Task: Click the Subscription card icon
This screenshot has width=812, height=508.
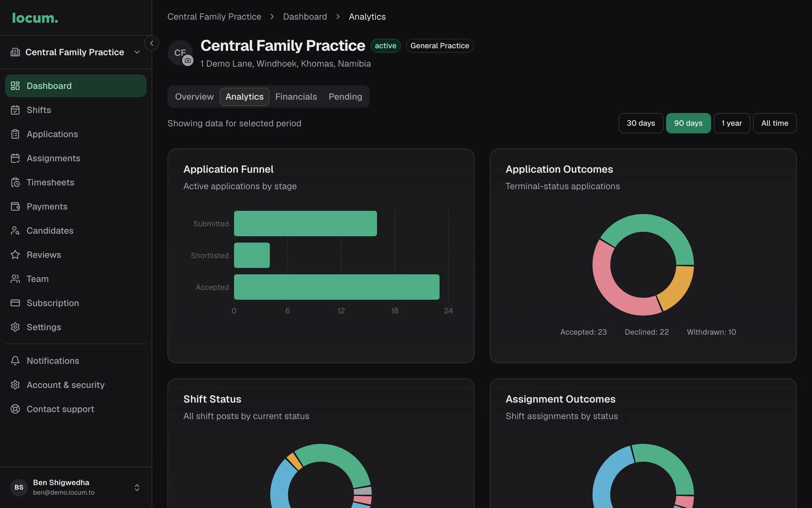Action: click(15, 303)
